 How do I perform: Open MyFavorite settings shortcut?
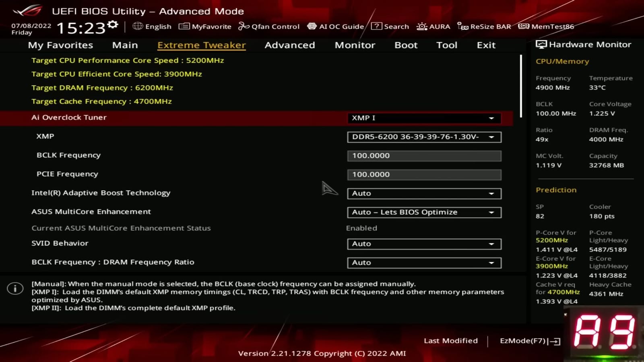point(206,27)
